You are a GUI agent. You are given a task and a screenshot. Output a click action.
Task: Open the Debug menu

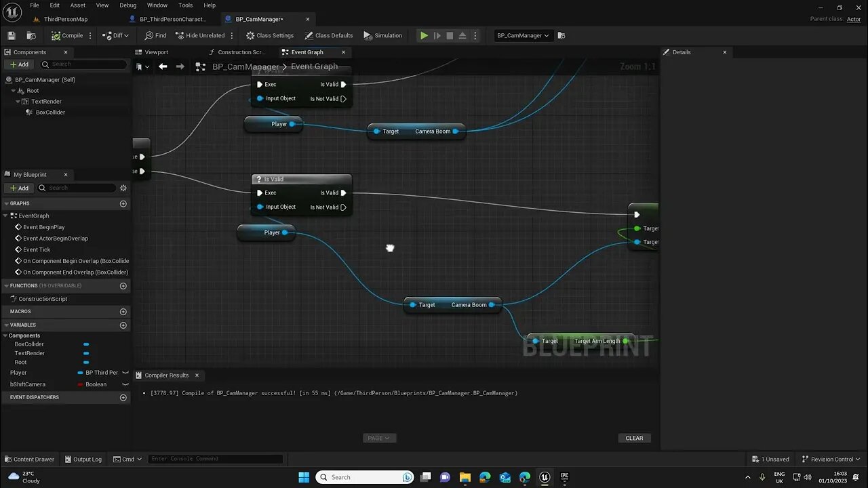tap(127, 5)
